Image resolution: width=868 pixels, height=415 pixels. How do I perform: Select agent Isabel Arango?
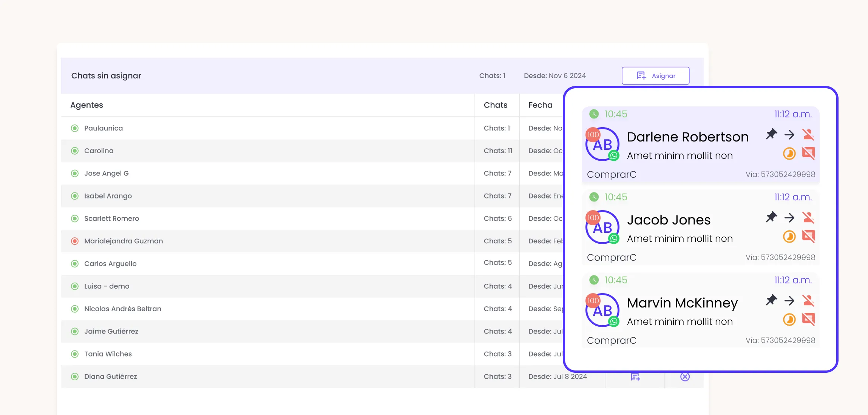coord(108,196)
